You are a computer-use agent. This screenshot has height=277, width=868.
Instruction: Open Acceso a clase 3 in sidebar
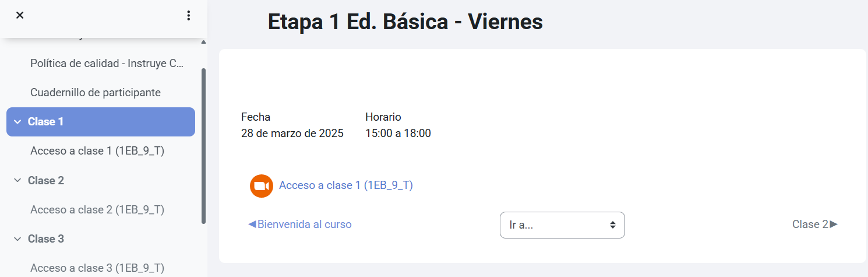pyautogui.click(x=97, y=268)
